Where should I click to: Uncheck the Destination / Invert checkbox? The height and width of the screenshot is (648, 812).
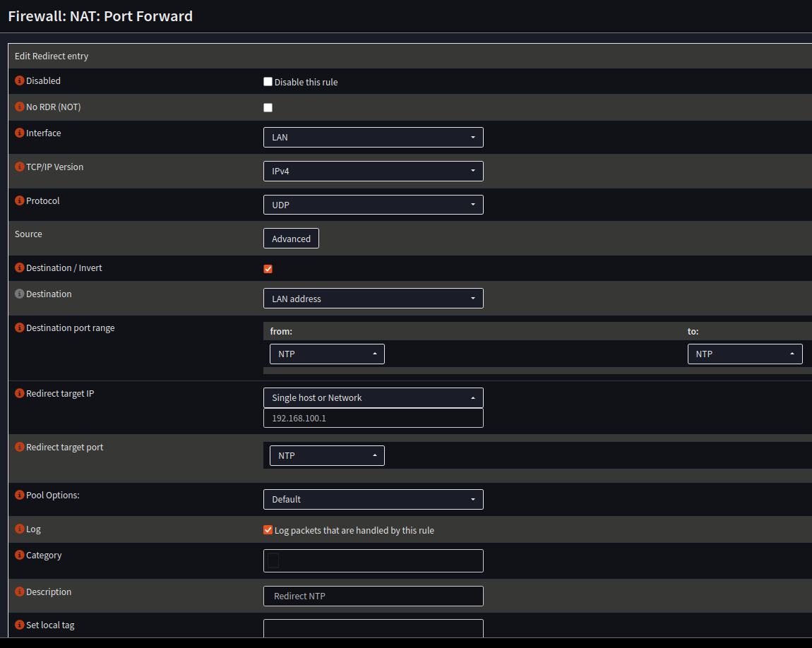pos(268,268)
